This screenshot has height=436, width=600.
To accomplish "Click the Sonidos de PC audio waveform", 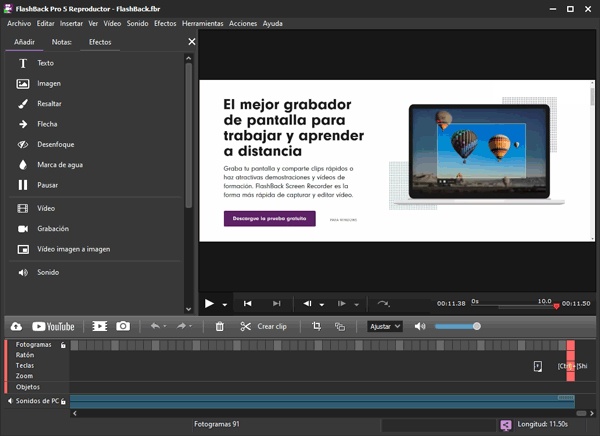I will [322, 402].
